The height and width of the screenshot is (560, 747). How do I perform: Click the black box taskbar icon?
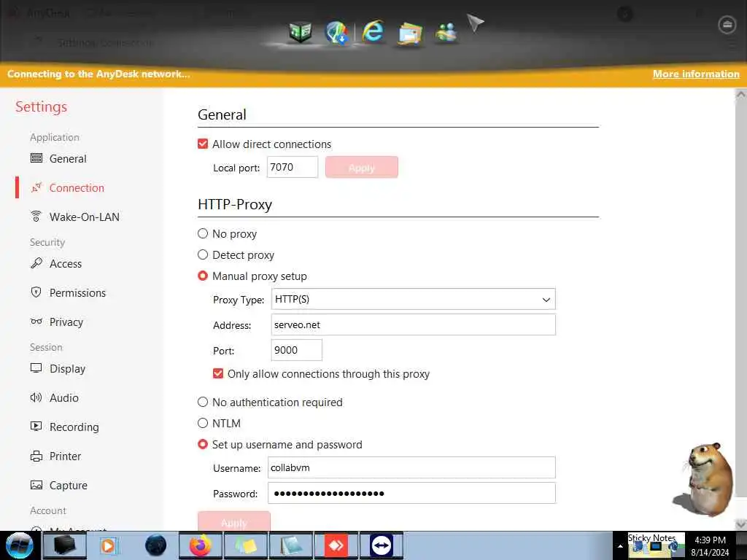(65, 545)
